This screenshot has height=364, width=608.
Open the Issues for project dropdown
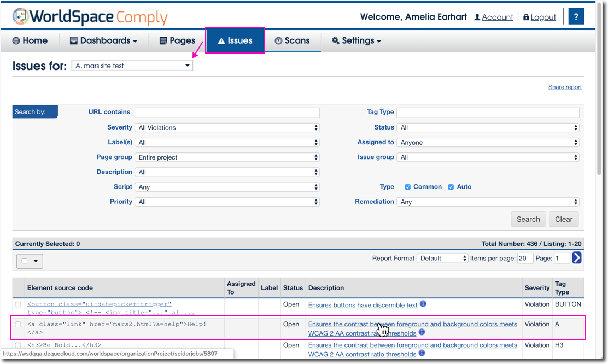(x=132, y=66)
